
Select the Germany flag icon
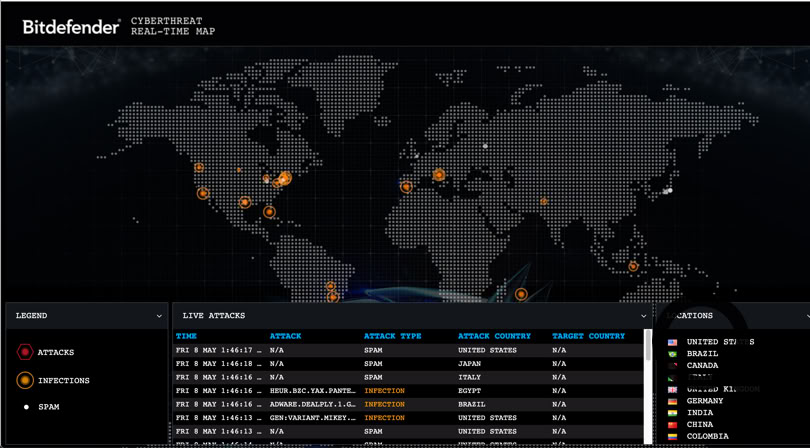click(673, 401)
